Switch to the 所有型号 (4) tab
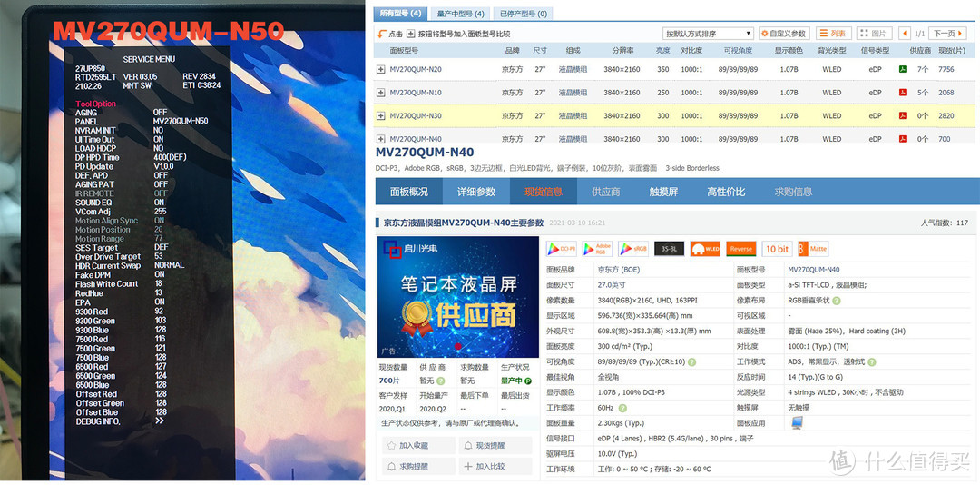 [x=400, y=13]
